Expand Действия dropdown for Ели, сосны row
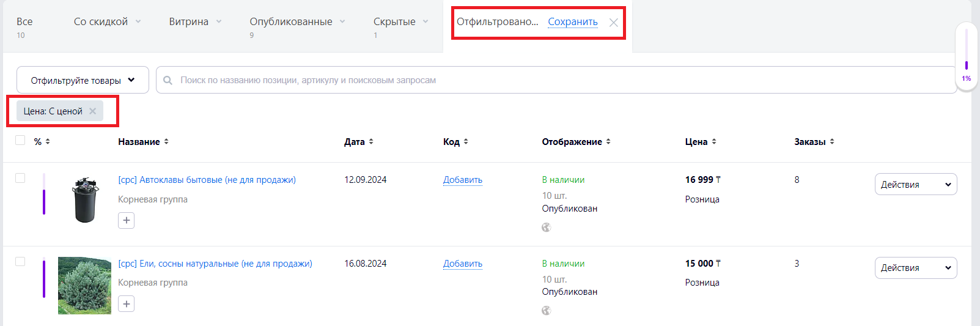980x326 pixels. coord(916,267)
